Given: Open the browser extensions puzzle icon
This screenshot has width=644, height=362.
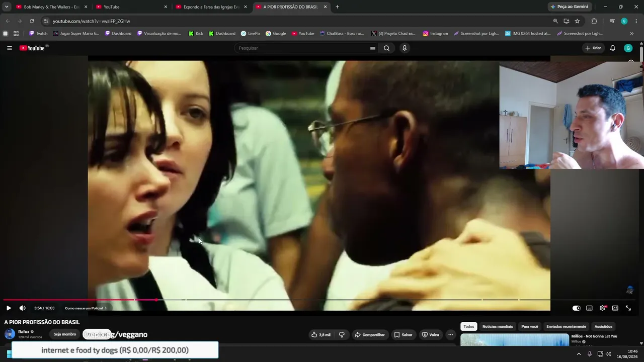Looking at the screenshot, I should (x=594, y=21).
